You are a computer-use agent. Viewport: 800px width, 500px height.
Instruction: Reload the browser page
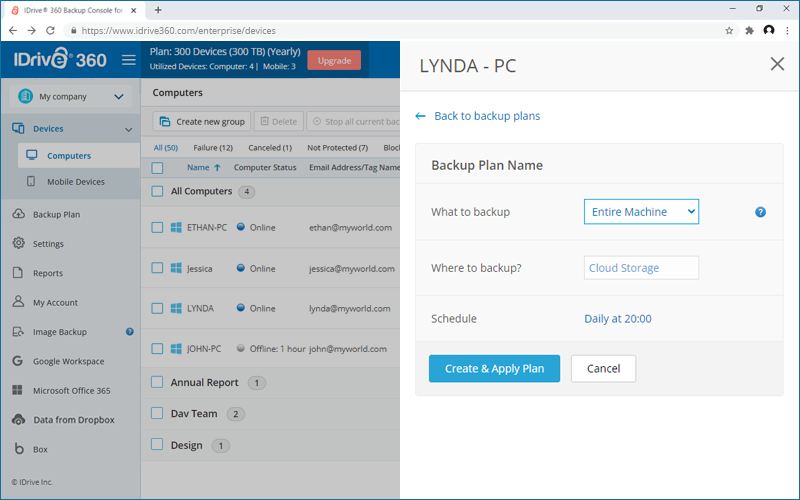(50, 31)
